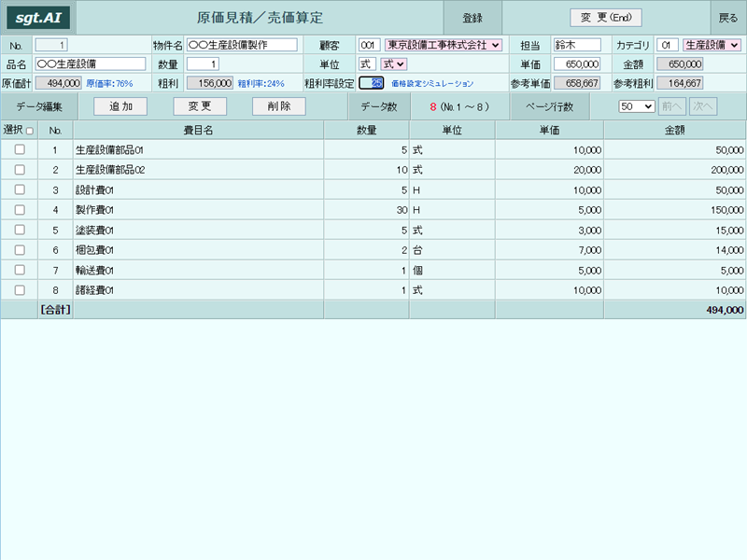This screenshot has height=560, width=747.
Task: Click the 金額 field 650,000
Action: click(x=680, y=63)
